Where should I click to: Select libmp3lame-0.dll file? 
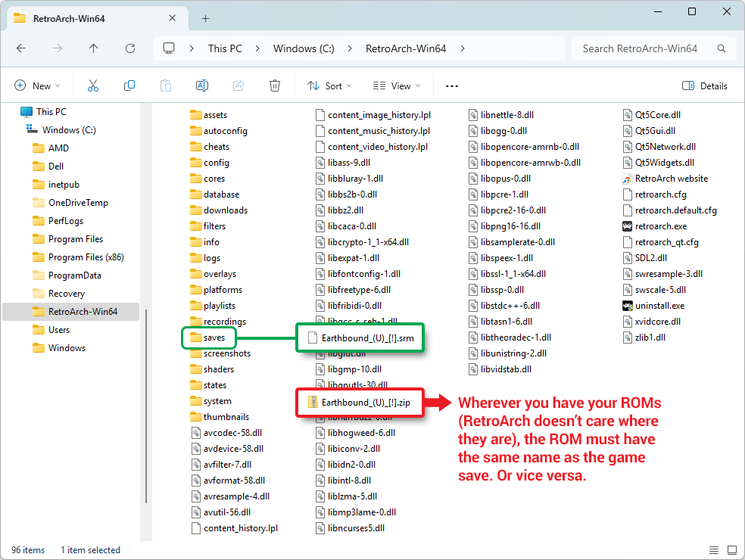tap(356, 512)
